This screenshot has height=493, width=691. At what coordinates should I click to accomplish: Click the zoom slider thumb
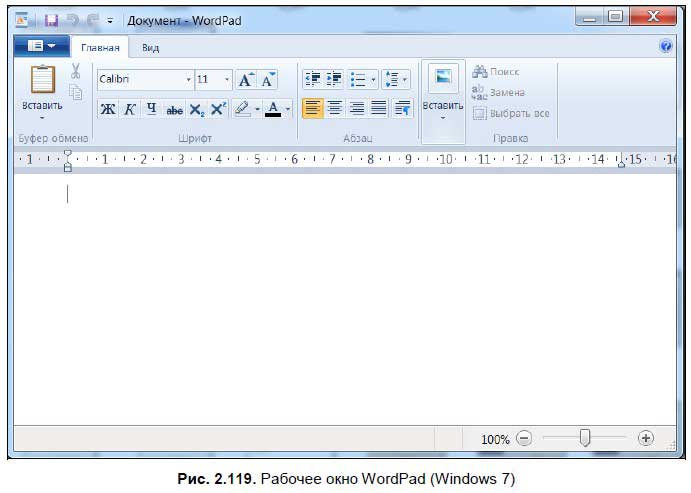click(584, 438)
